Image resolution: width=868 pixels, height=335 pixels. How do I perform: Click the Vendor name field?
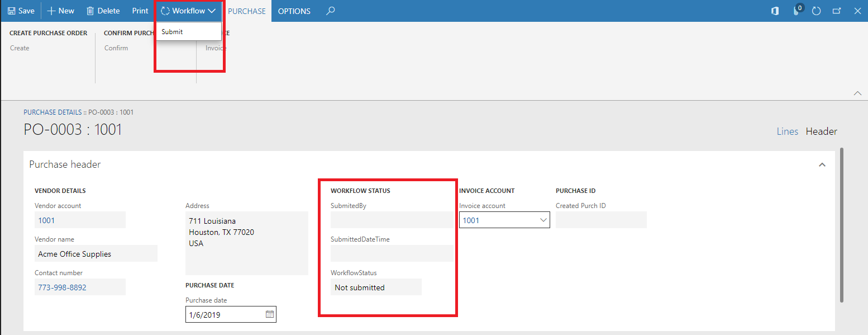tap(96, 253)
